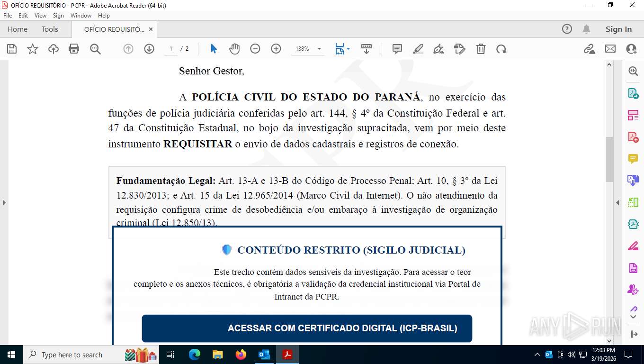This screenshot has width=644, height=364.
Task: Upload file to cloud icon
Action: [x=54, y=49]
